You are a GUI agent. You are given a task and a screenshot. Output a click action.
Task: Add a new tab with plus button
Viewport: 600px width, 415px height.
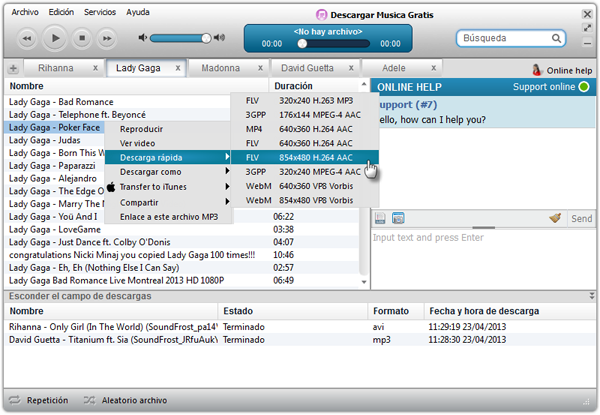[13, 68]
